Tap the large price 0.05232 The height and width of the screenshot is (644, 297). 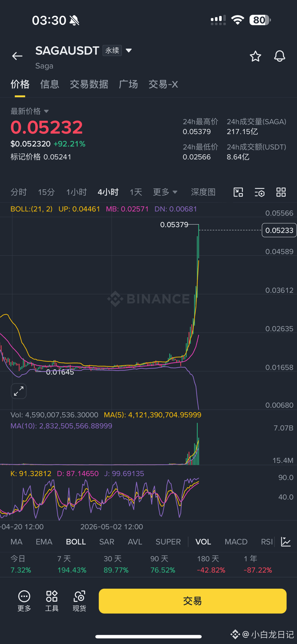(47, 127)
